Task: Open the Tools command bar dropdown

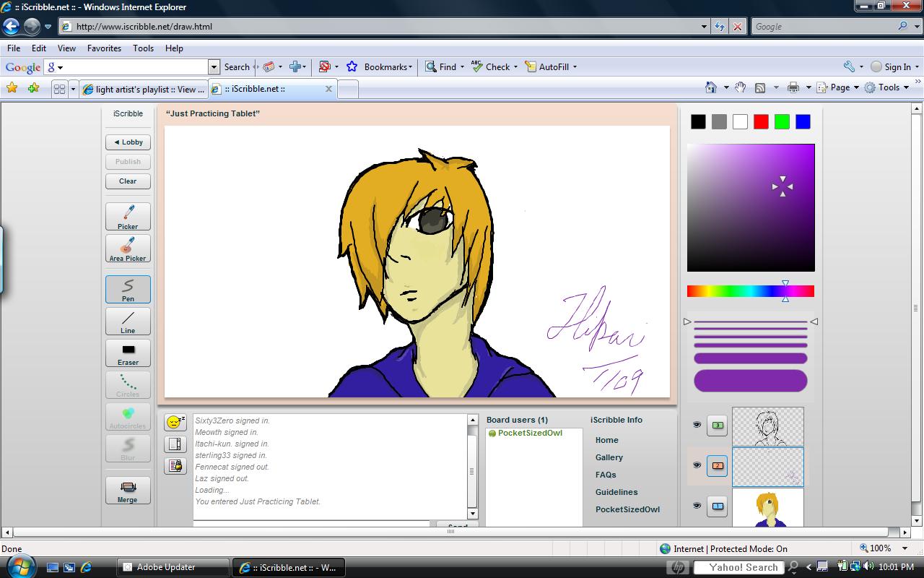Action: 905,87
